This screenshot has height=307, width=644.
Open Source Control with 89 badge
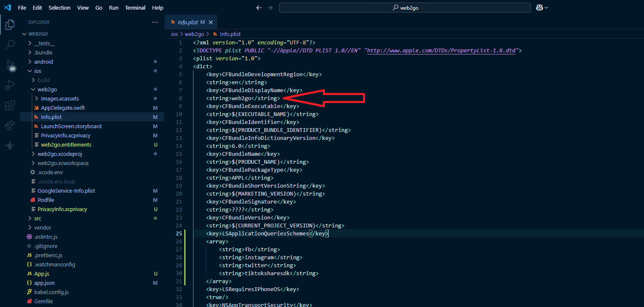point(10,65)
